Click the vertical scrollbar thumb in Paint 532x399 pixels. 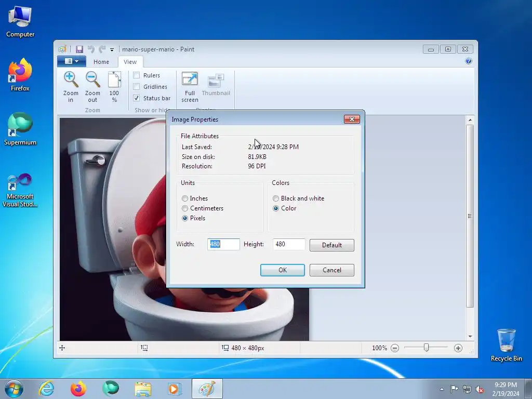point(470,216)
